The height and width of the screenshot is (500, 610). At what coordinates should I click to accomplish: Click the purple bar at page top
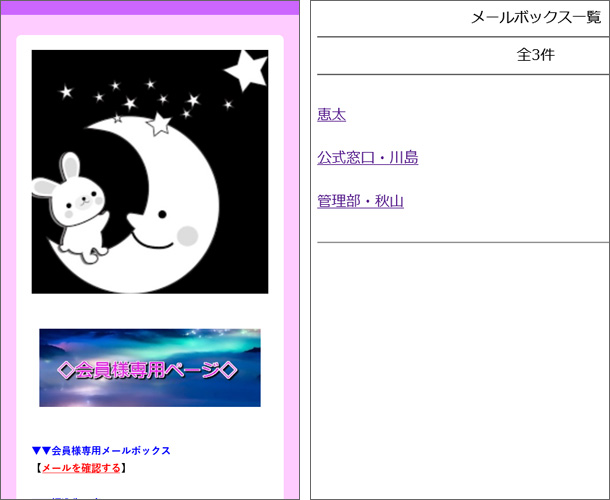tap(150, 8)
